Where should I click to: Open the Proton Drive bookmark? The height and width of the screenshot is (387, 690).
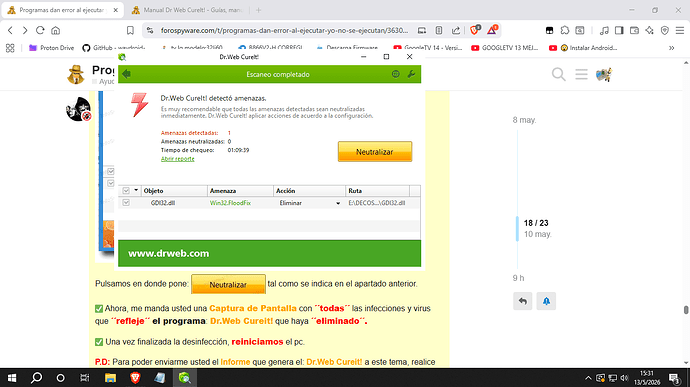coord(51,48)
